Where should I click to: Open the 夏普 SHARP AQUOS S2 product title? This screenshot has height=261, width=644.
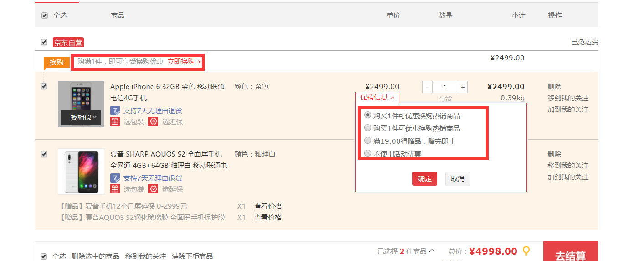click(169, 160)
